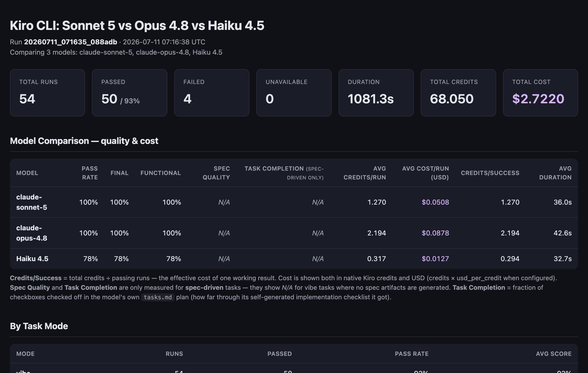
Task: Click the PASS RATE header in the Model Comparison table
Action: [90, 173]
